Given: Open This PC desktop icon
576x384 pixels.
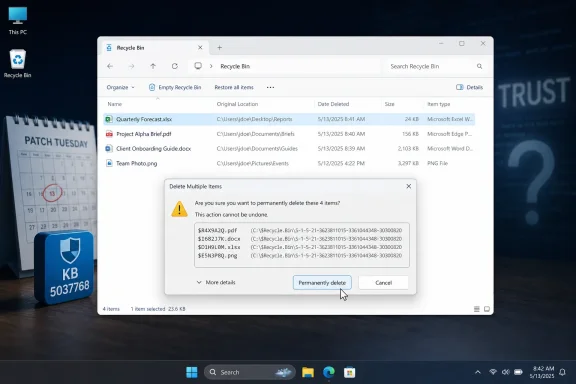Looking at the screenshot, I should coord(18,21).
